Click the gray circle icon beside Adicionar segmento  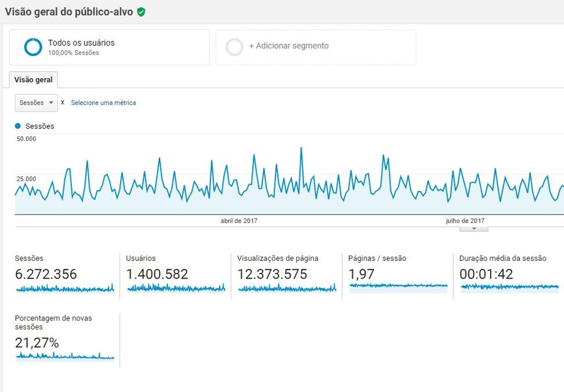coord(235,47)
